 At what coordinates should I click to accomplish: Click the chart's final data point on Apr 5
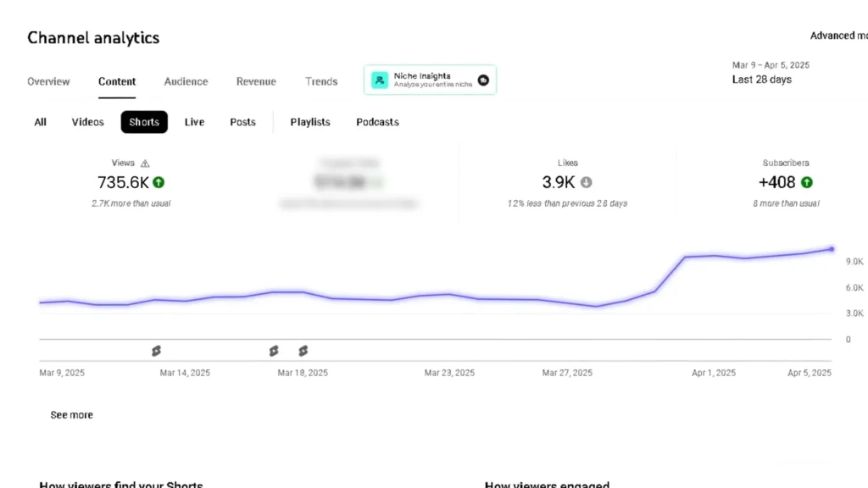click(832, 249)
